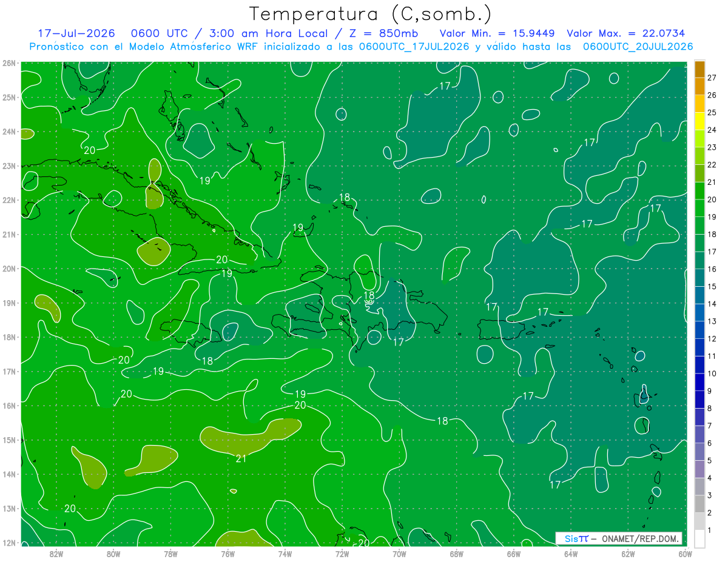The width and height of the screenshot is (728, 562).
Task: Pick the brown swatch above the 27 label
Action: [699, 69]
